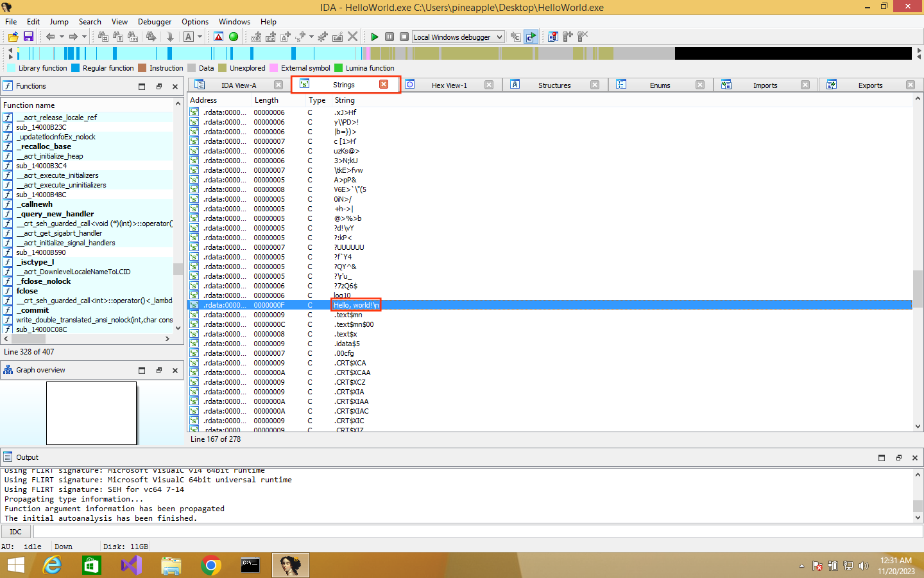Click the Open file toolbar icon

tap(13, 37)
